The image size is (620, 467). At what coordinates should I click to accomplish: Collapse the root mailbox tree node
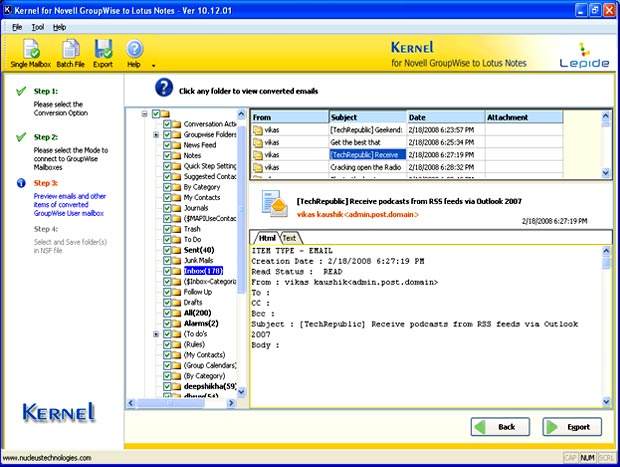[x=145, y=114]
